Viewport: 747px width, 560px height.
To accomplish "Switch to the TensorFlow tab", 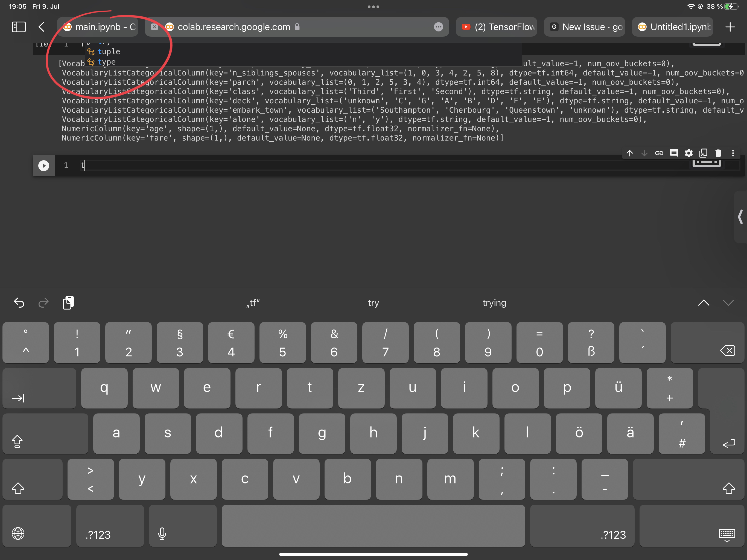I will point(497,27).
